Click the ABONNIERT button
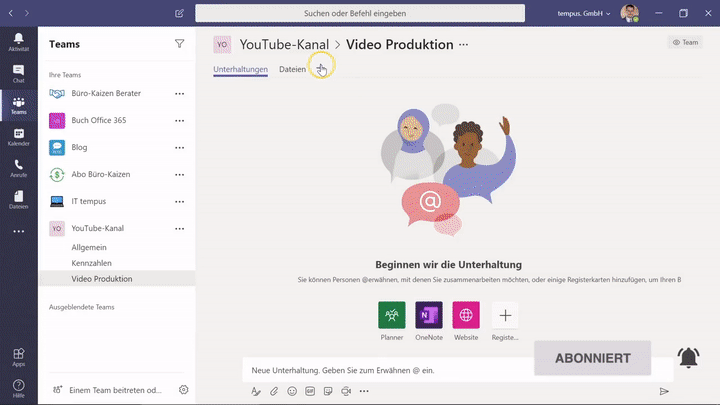This screenshot has height=405, width=720. click(592, 358)
